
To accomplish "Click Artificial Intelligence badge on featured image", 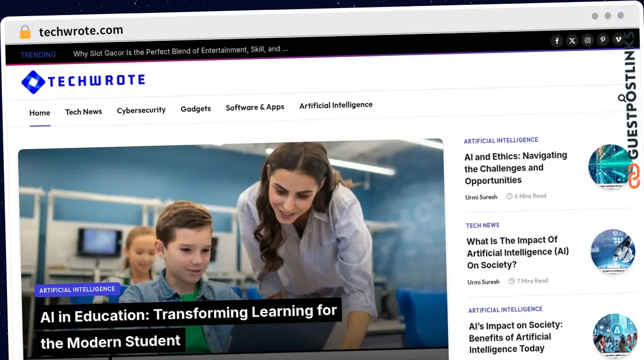I will click(77, 290).
